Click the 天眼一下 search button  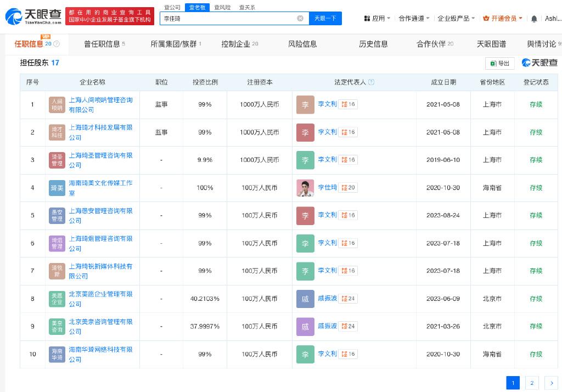(x=325, y=18)
